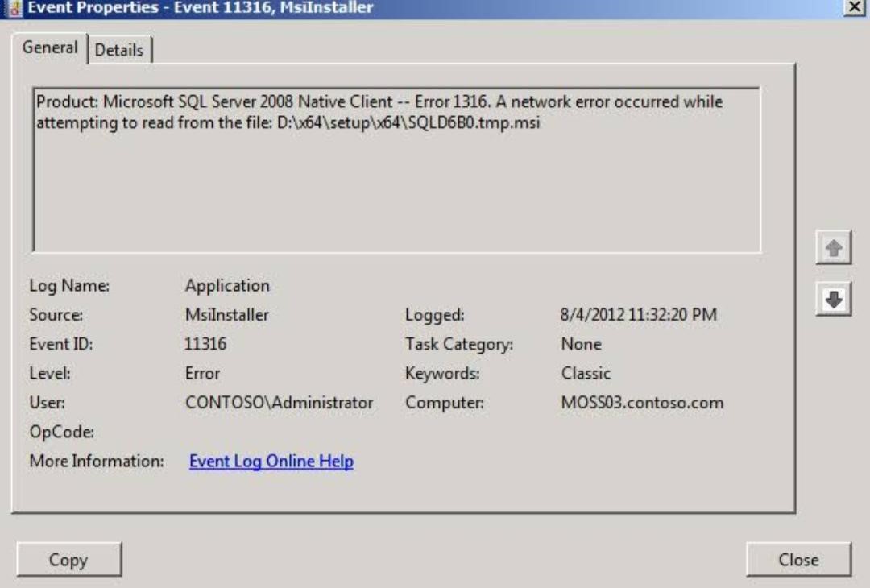Click the Event Properties title bar icon
870x588 pixels.
click(x=14, y=8)
